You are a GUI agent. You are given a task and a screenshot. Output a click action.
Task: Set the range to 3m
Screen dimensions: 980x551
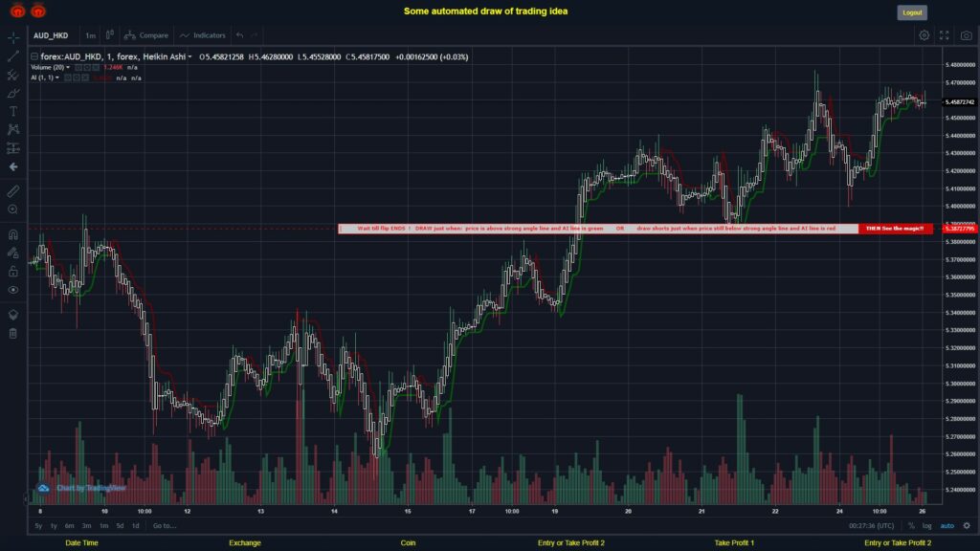tap(87, 526)
